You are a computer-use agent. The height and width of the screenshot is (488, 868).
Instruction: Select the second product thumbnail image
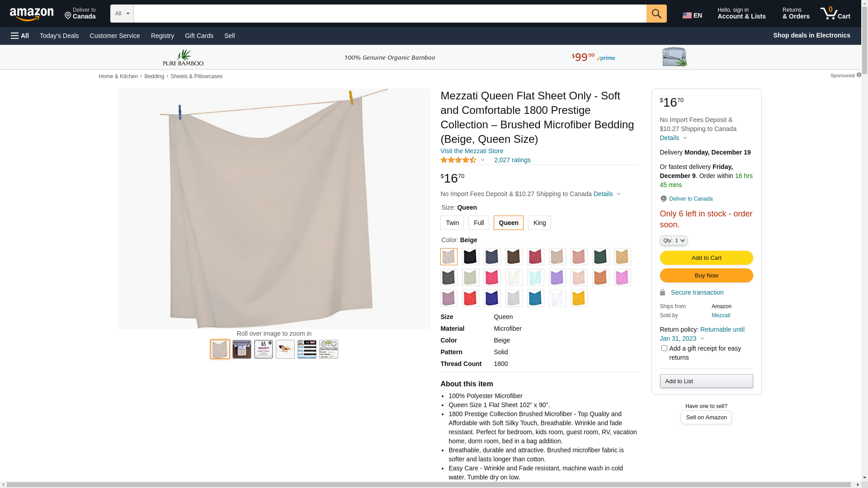(x=242, y=349)
